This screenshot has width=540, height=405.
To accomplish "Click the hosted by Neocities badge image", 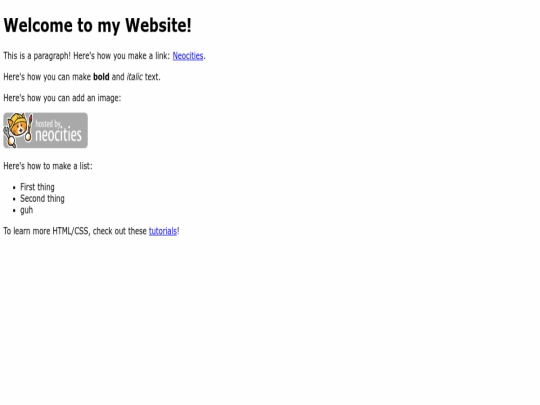I will (x=45, y=130).
